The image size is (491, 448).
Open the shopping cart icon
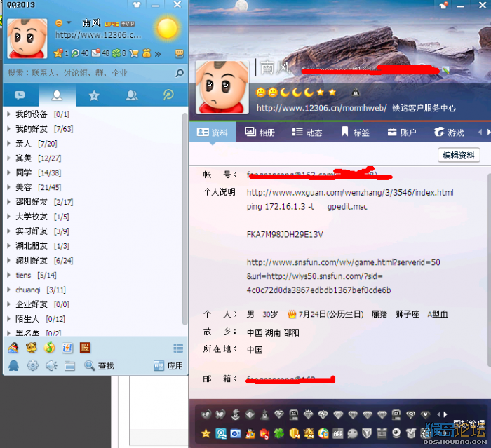134,53
